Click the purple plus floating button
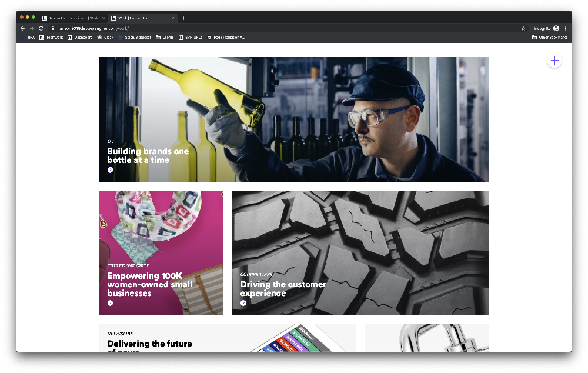588x373 pixels. (x=554, y=61)
